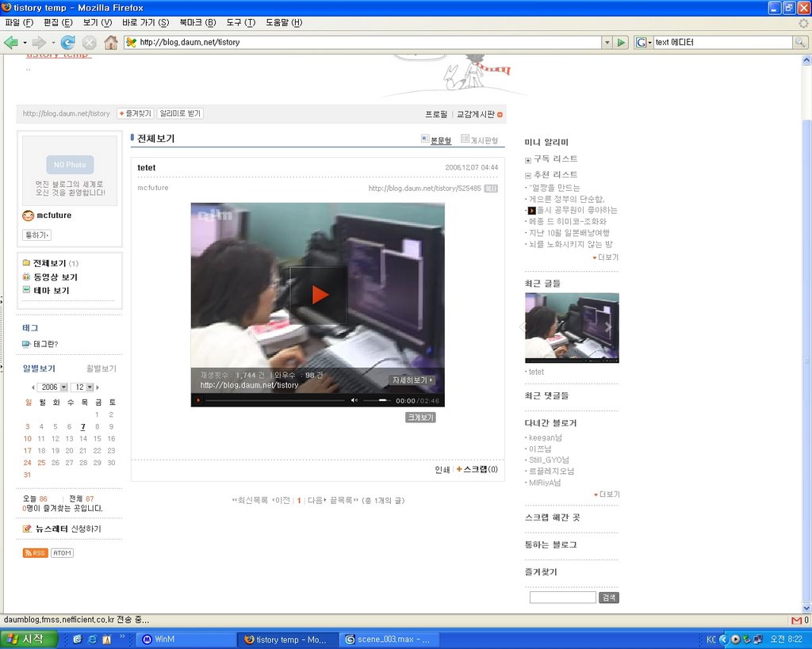Go to previous month calendar arrow
Screen dimensions: 812x649
pyautogui.click(x=33, y=387)
